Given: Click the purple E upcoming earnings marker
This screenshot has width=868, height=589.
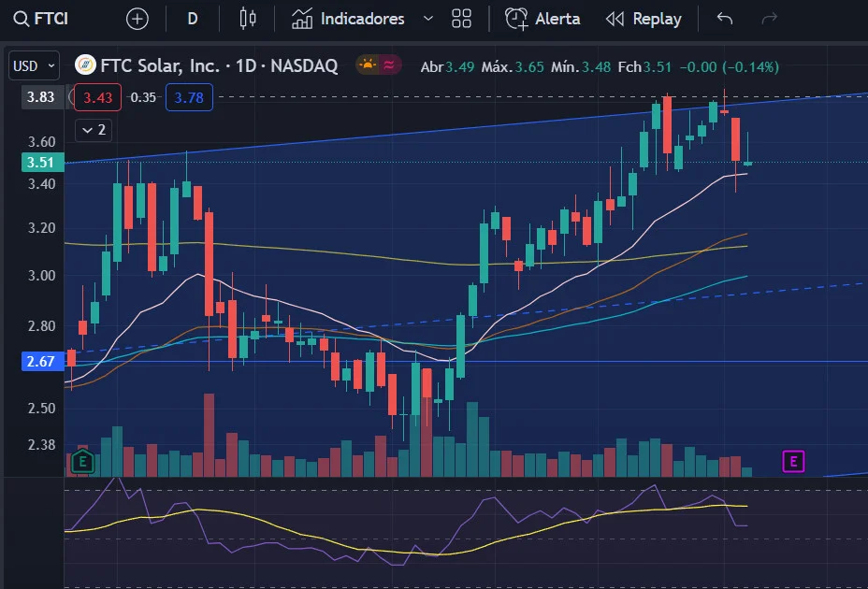Looking at the screenshot, I should (793, 461).
